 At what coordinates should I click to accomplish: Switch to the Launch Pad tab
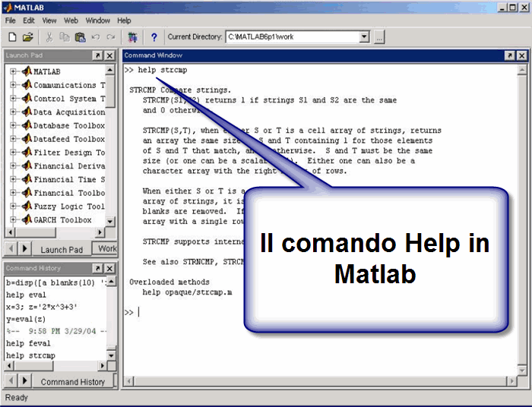coord(62,249)
